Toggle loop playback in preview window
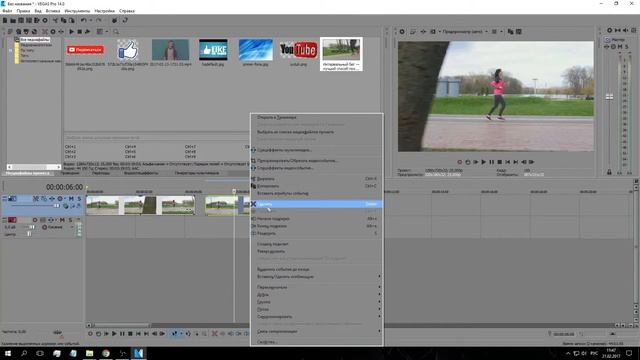640x360 pixels. click(x=468, y=162)
